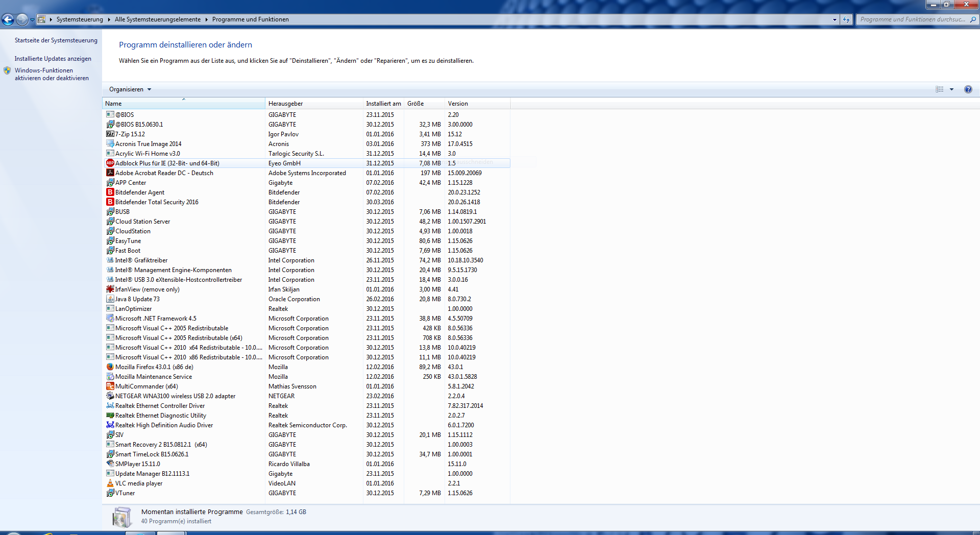
Task: Click the Java 8 Update 73 icon
Action: pyautogui.click(x=110, y=299)
